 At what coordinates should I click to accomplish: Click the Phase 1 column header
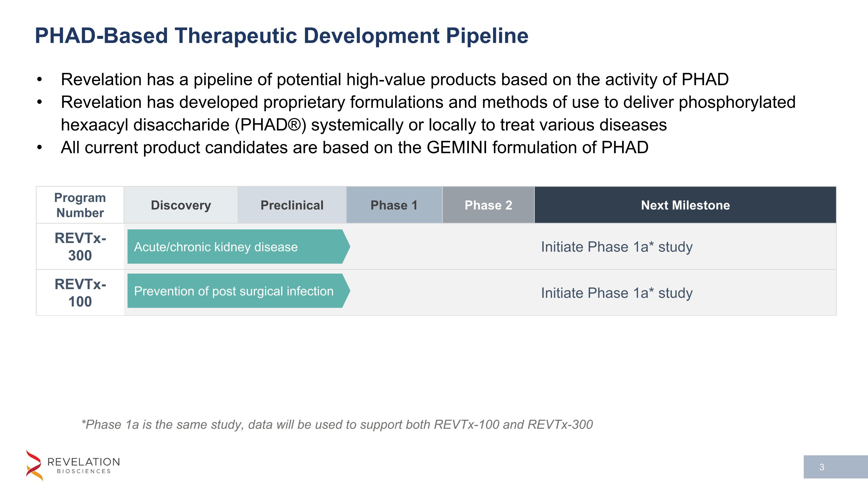click(394, 205)
